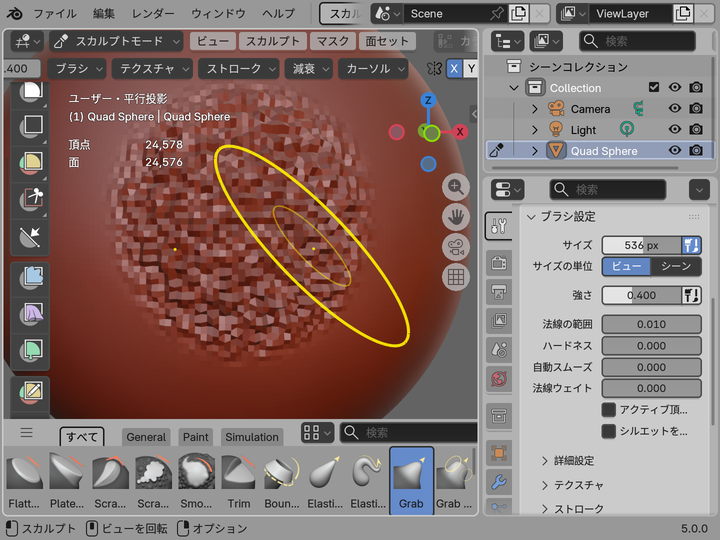Open スカルプトモード mode dropdown
This screenshot has width=720, height=540.
(116, 41)
